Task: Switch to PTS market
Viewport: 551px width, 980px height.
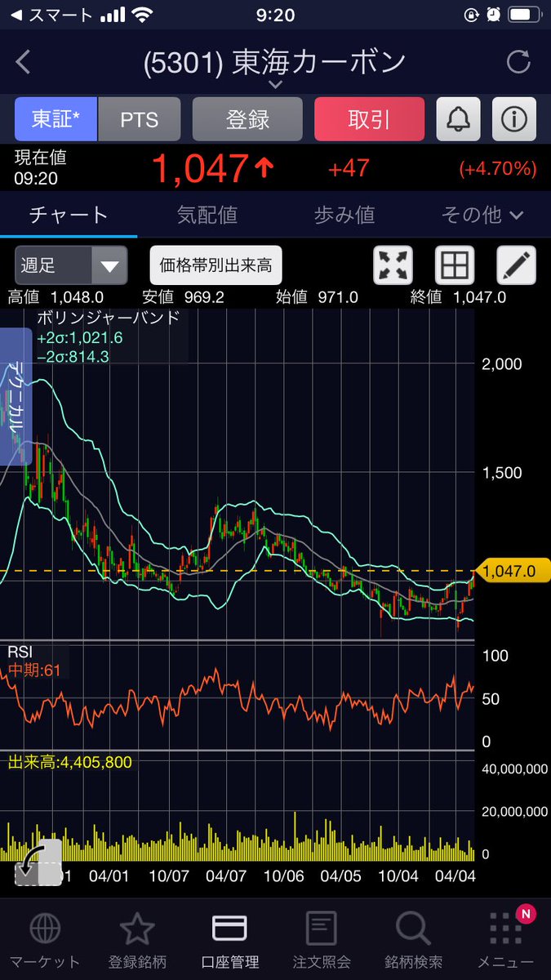Action: point(139,119)
